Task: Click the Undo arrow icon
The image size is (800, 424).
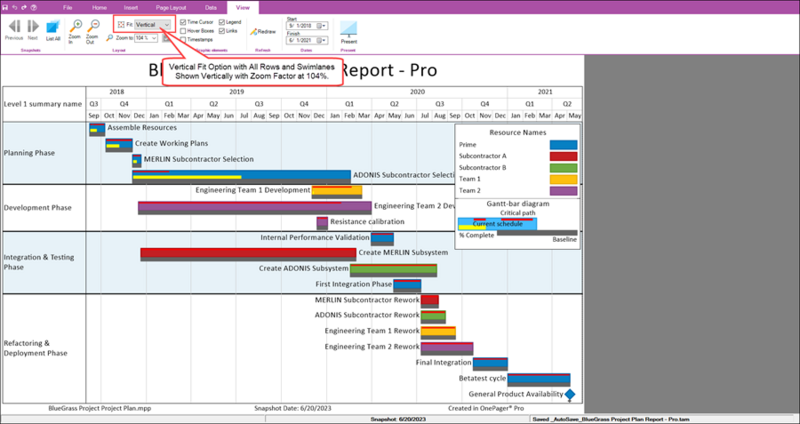Action: tap(15, 8)
